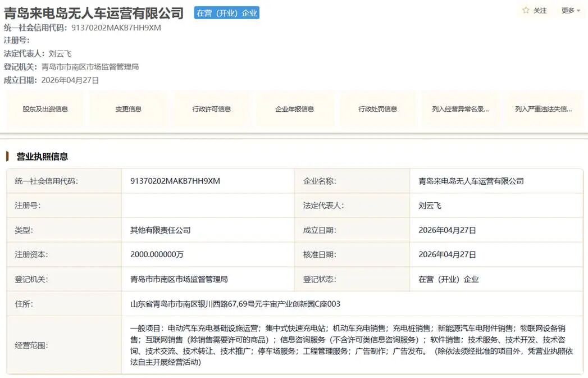588x378 pixels.
Task: Go to the 列入严重违法失信 tab
Action: click(544, 109)
